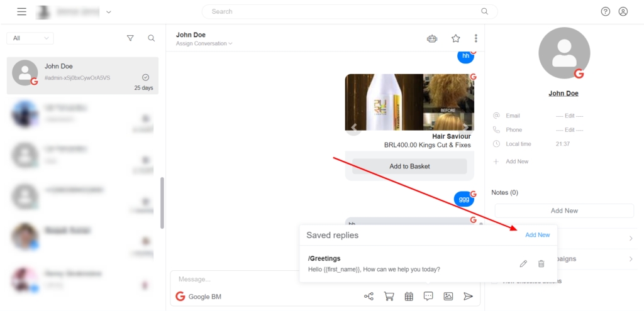The height and width of the screenshot is (311, 644).
Task: Click the bot icon in chat header
Action: [x=432, y=38]
